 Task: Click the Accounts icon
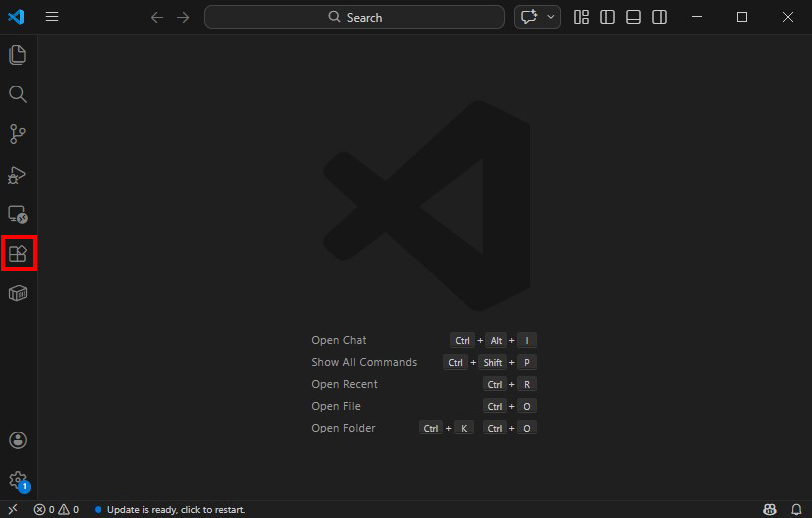[x=17, y=440]
